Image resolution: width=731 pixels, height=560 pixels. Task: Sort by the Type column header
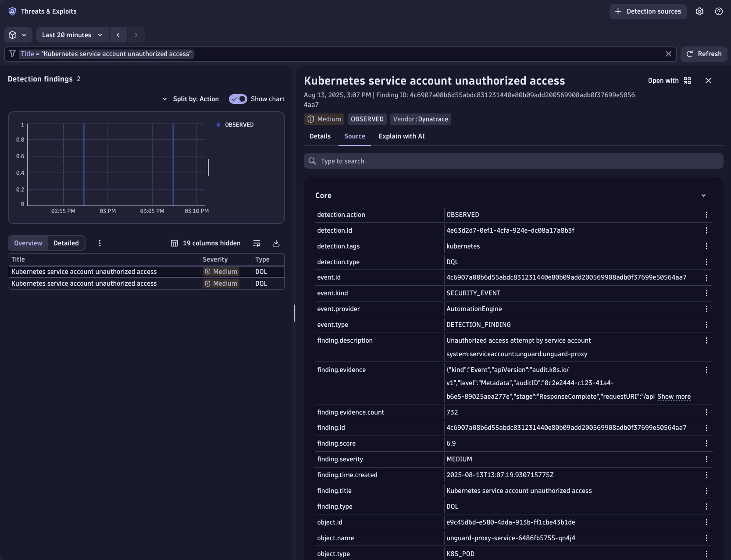(268, 259)
